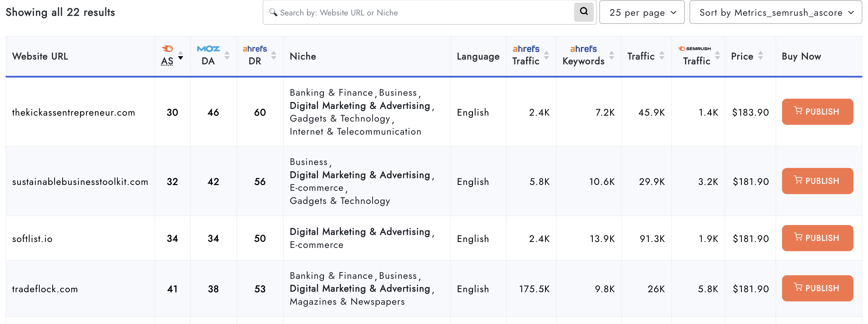Click the search magnifier button
Screen dimensions: 868x324
pyautogui.click(x=583, y=12)
